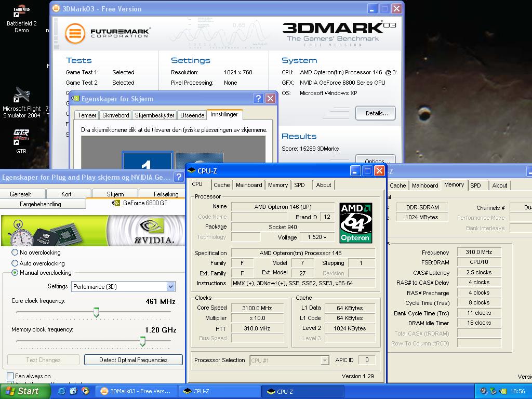This screenshot has height=399, width=532.
Task: Click the AMD 64 Opteron logo
Action: coord(355,223)
